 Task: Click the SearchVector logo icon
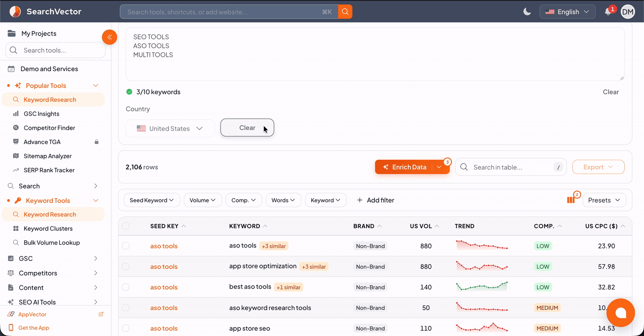pos(15,12)
